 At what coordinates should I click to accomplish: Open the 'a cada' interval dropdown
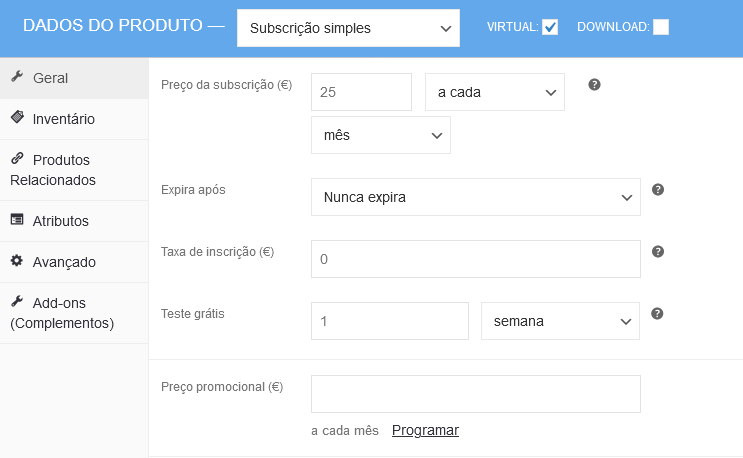(495, 92)
